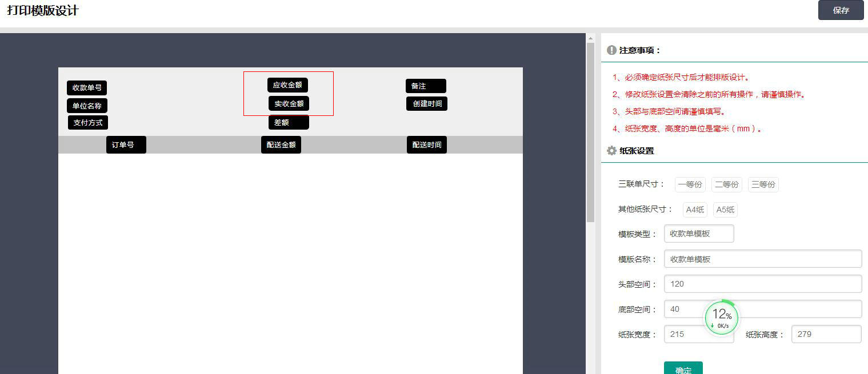Select A4纸 paper size
This screenshot has height=374, width=868.
[695, 210]
